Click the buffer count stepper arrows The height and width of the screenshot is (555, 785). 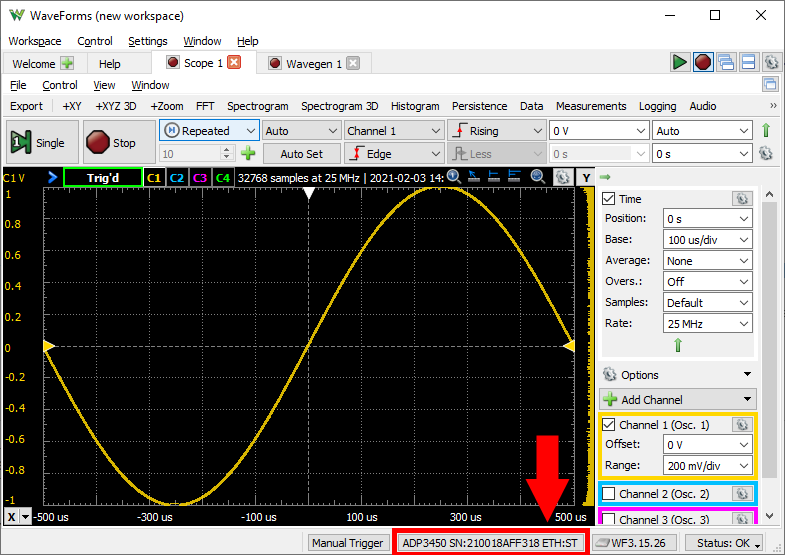pos(227,153)
